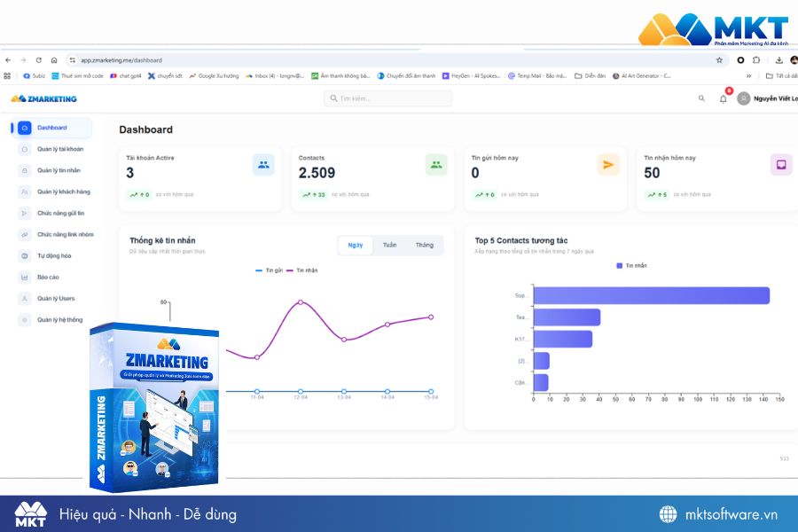This screenshot has width=798, height=532.
Task: Click the Tài khoản Active people icon
Action: 263,165
